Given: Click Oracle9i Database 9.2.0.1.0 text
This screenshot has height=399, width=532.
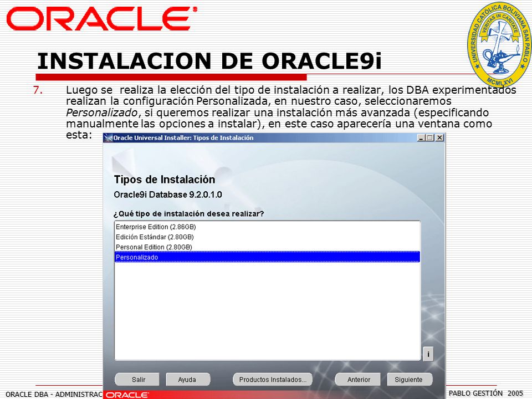Looking at the screenshot, I should click(168, 195).
